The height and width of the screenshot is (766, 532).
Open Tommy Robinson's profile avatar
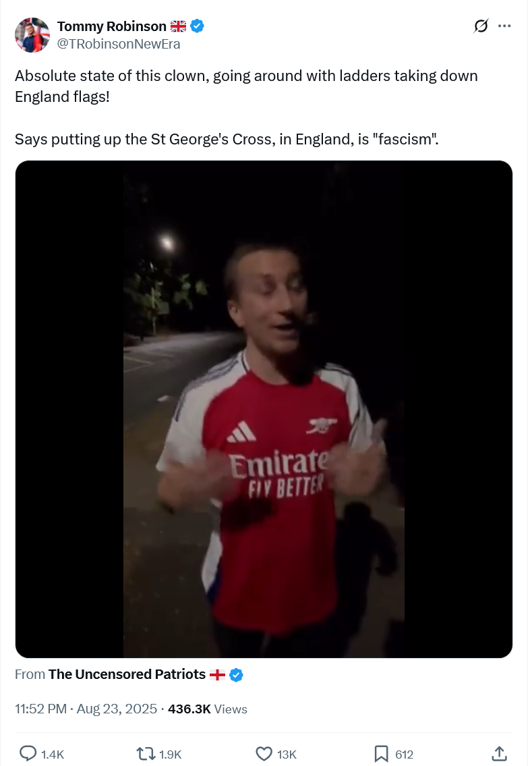[x=32, y=34]
